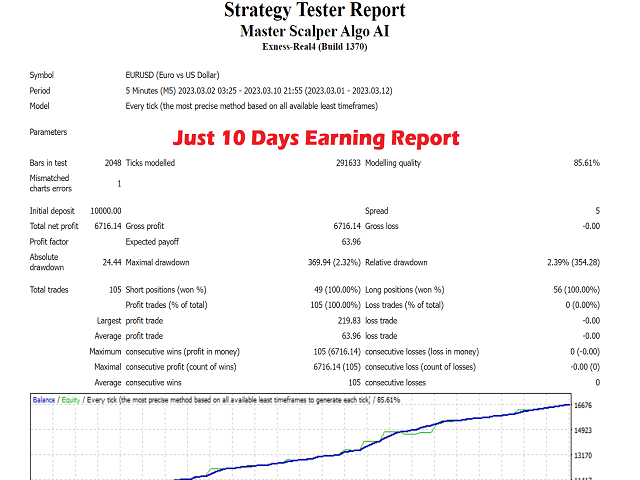The image size is (640, 480).
Task: Click the consecutive loss (count of losses) label
Action: pos(420,367)
